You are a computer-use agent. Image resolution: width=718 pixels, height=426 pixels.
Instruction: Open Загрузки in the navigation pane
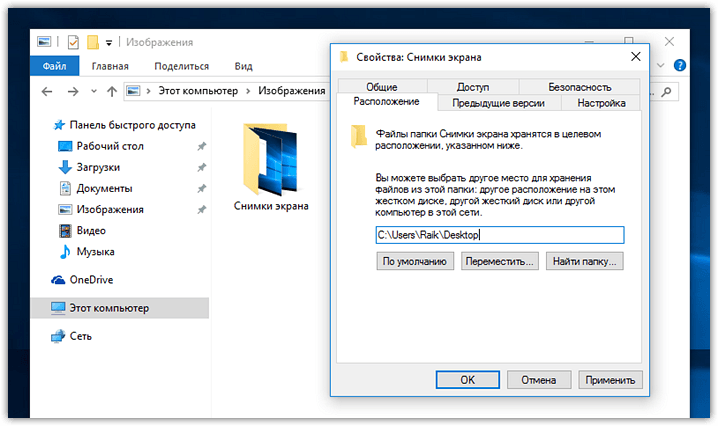pos(98,167)
